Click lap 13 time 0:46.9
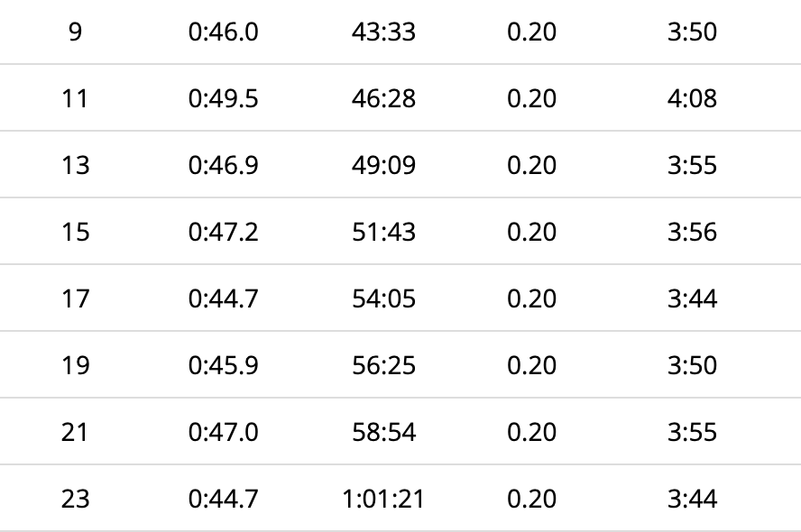 (223, 165)
